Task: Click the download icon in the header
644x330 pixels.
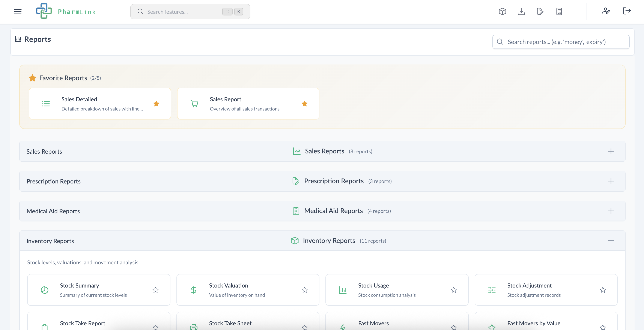Action: click(521, 11)
